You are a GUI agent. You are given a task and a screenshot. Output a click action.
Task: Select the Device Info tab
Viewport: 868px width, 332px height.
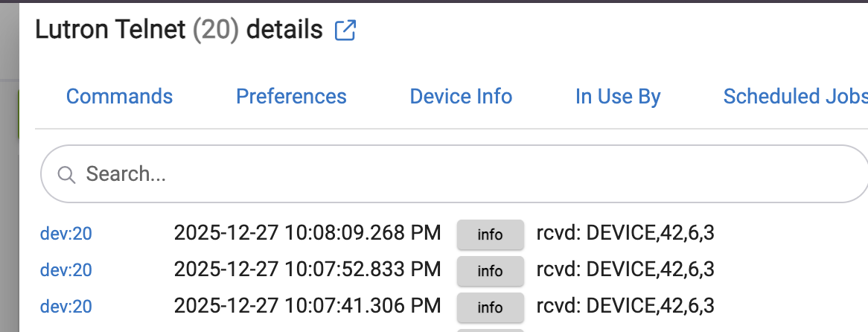pyautogui.click(x=461, y=97)
